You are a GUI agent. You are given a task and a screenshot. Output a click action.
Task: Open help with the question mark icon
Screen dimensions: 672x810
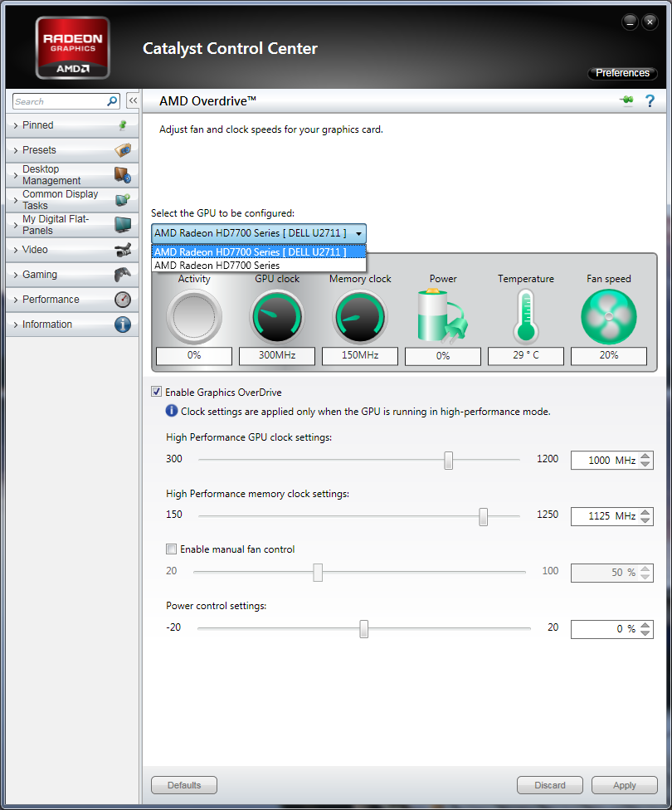tap(650, 100)
